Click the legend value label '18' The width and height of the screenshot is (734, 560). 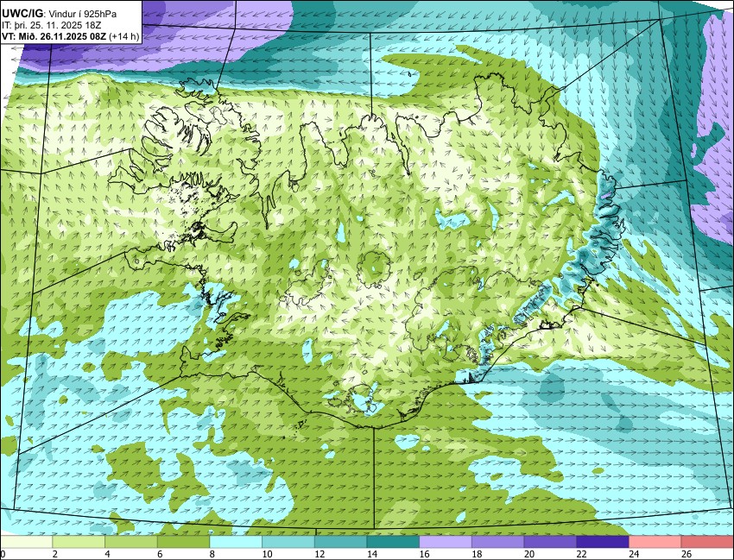point(477,554)
